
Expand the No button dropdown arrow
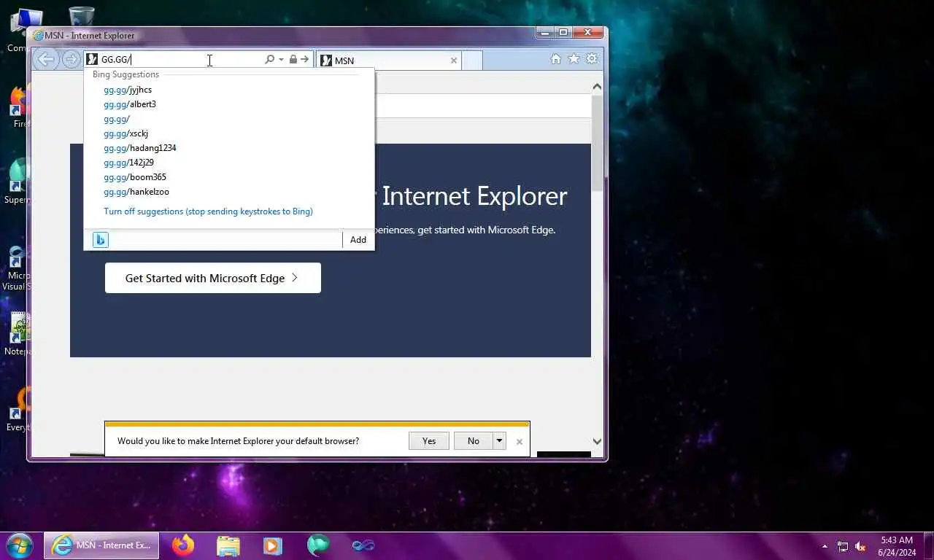click(499, 440)
